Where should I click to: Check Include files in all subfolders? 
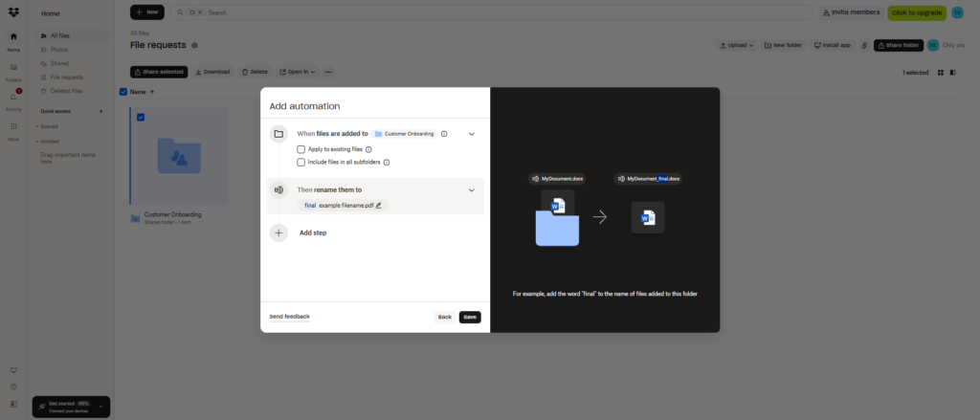[x=301, y=163]
